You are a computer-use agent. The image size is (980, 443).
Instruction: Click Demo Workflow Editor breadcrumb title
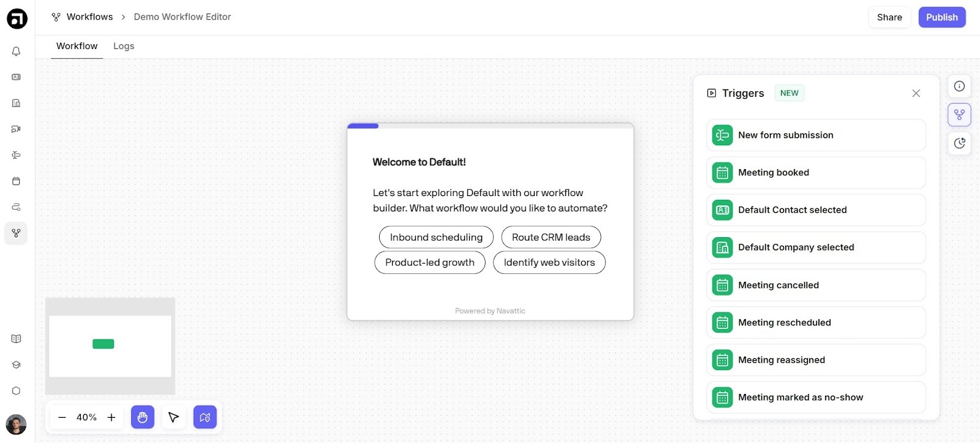click(183, 17)
